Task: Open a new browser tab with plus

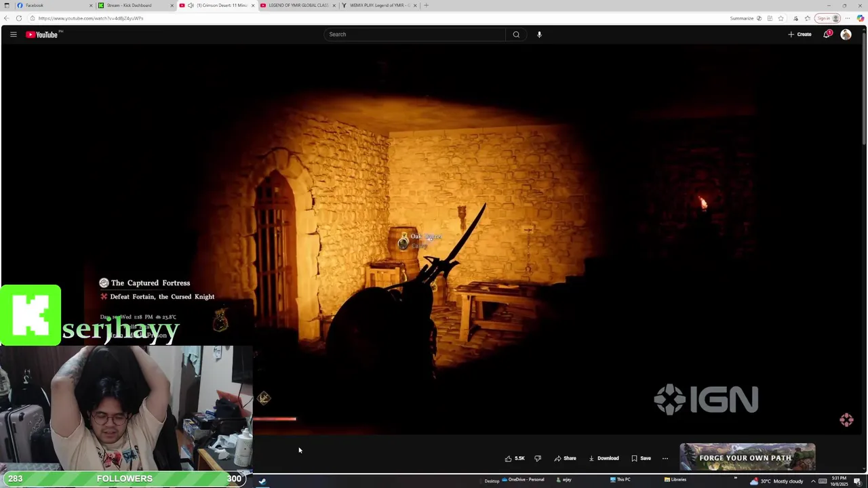Action: [426, 5]
